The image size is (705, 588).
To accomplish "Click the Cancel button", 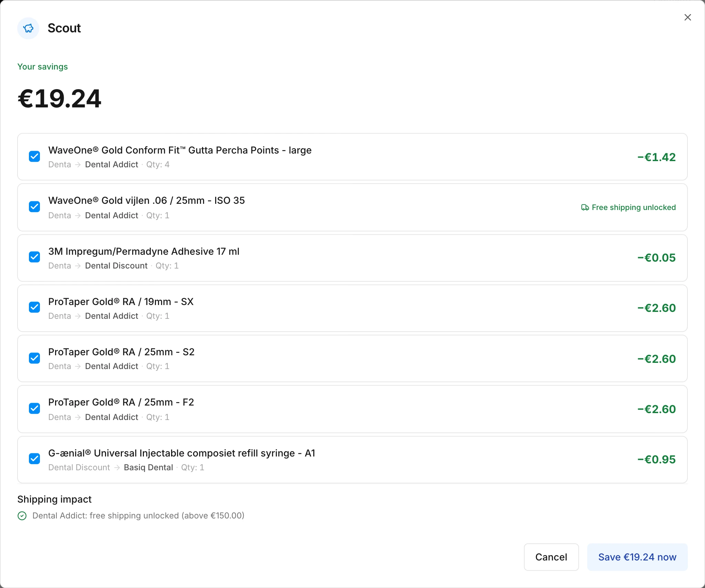I will click(551, 557).
